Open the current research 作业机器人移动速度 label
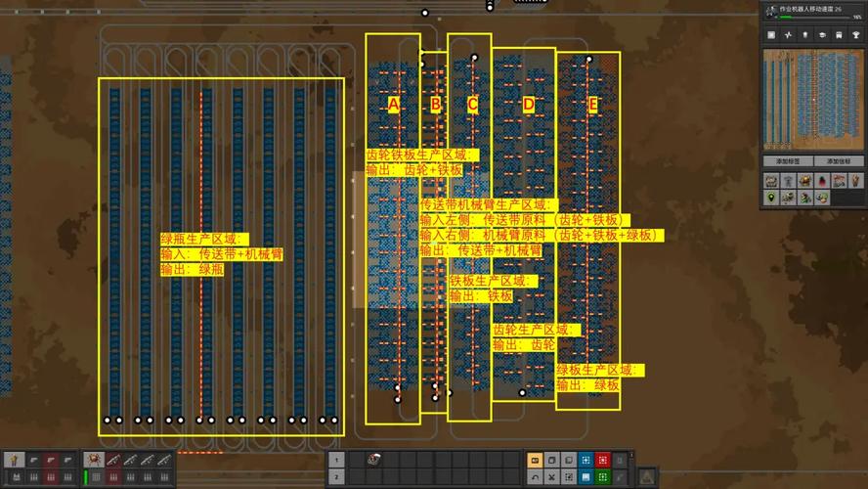 point(810,9)
